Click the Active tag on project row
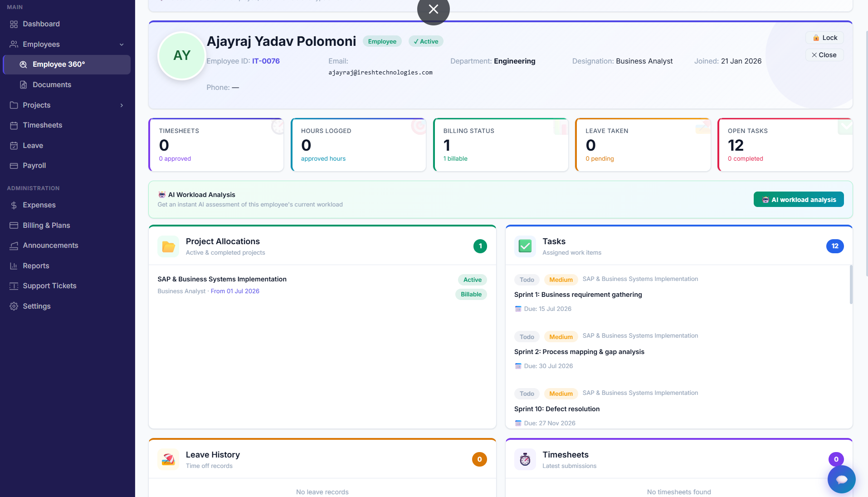Screen dimensions: 868x497 472,280
